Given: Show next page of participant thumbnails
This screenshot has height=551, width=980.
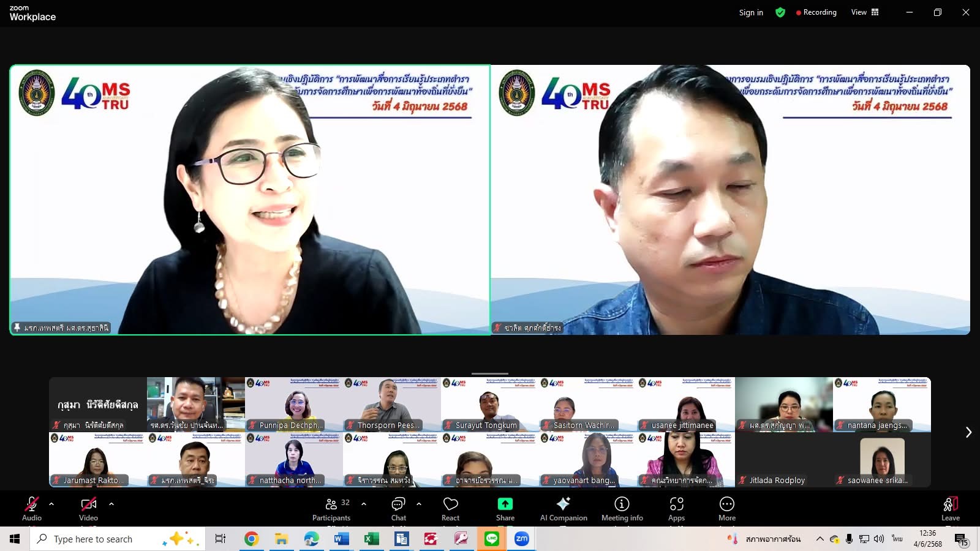Looking at the screenshot, I should click(968, 432).
